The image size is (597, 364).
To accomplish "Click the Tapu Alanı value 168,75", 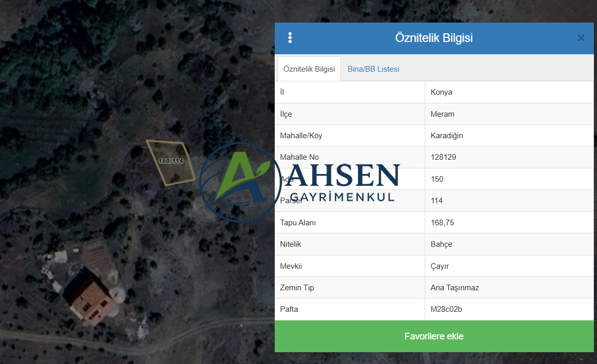I will (x=442, y=223).
